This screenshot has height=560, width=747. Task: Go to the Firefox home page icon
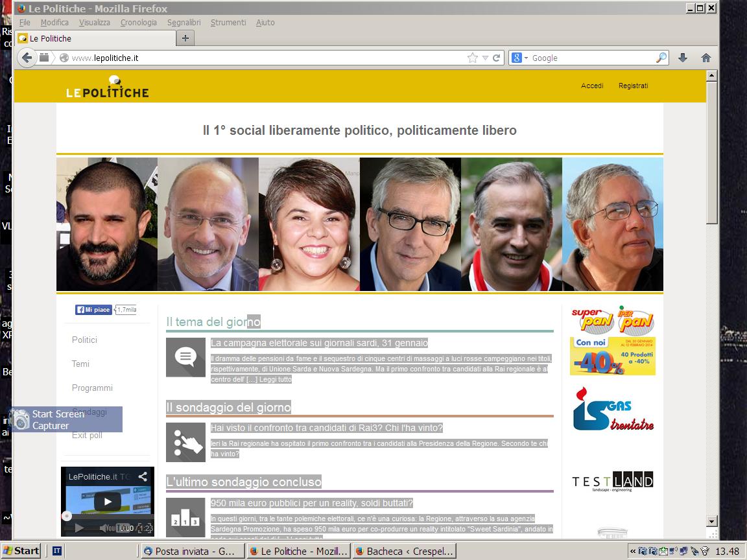(x=706, y=58)
